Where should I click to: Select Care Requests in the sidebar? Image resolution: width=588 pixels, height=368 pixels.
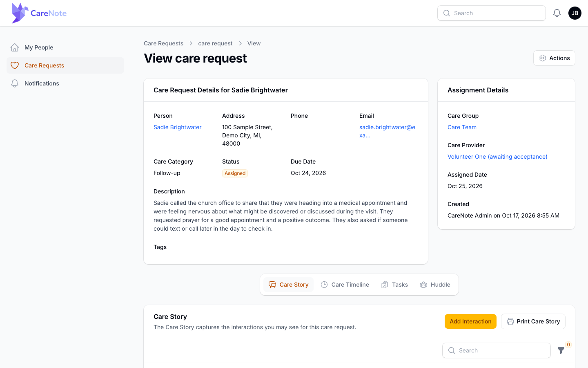point(65,65)
